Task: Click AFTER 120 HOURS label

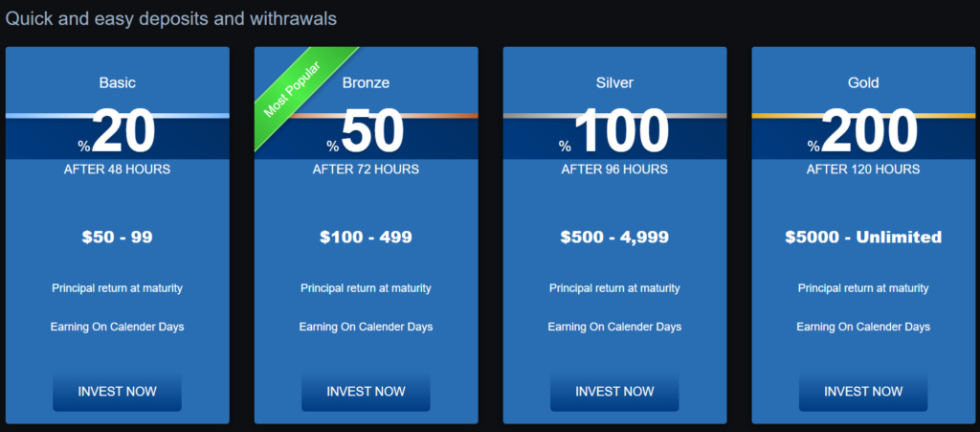Action: (x=863, y=170)
